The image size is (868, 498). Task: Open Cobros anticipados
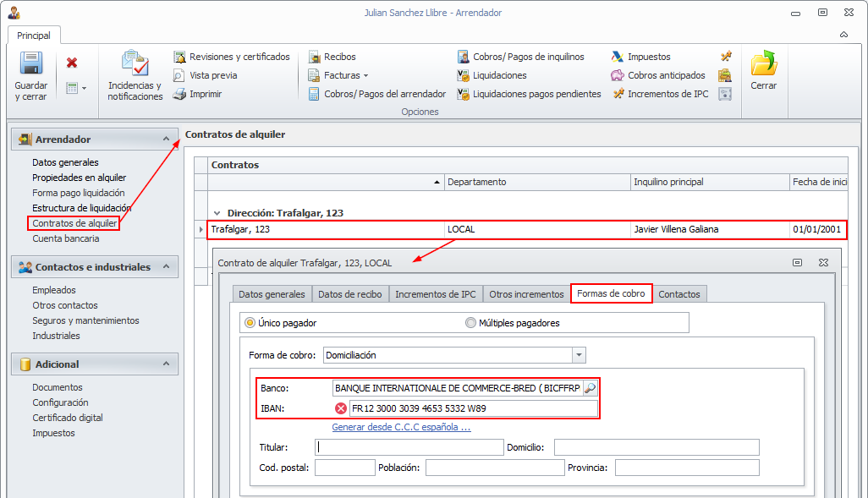658,75
